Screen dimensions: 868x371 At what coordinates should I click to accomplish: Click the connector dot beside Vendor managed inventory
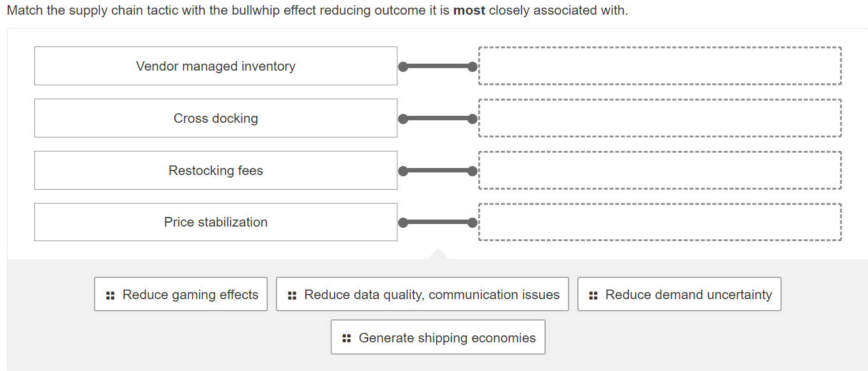[403, 66]
